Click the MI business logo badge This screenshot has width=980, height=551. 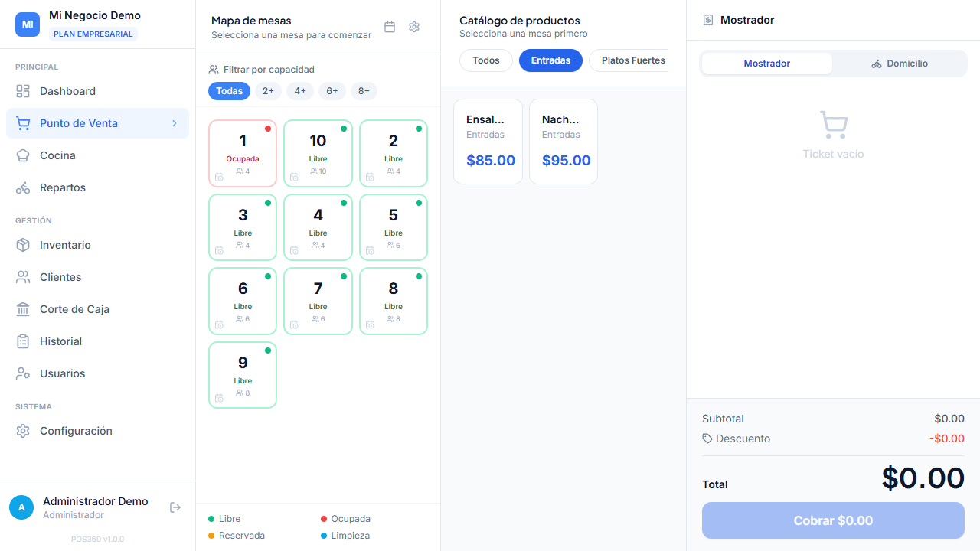[x=28, y=24]
